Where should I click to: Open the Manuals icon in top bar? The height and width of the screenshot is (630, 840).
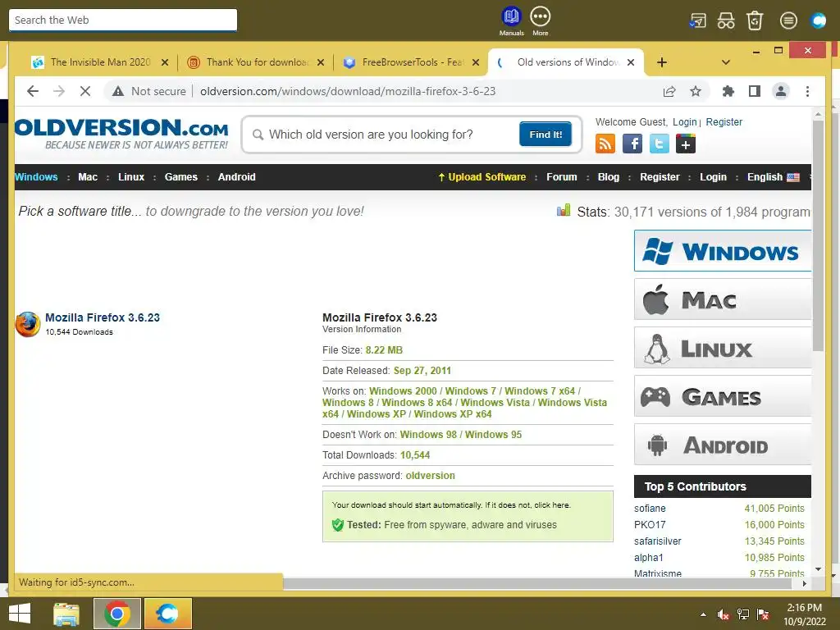(x=511, y=21)
